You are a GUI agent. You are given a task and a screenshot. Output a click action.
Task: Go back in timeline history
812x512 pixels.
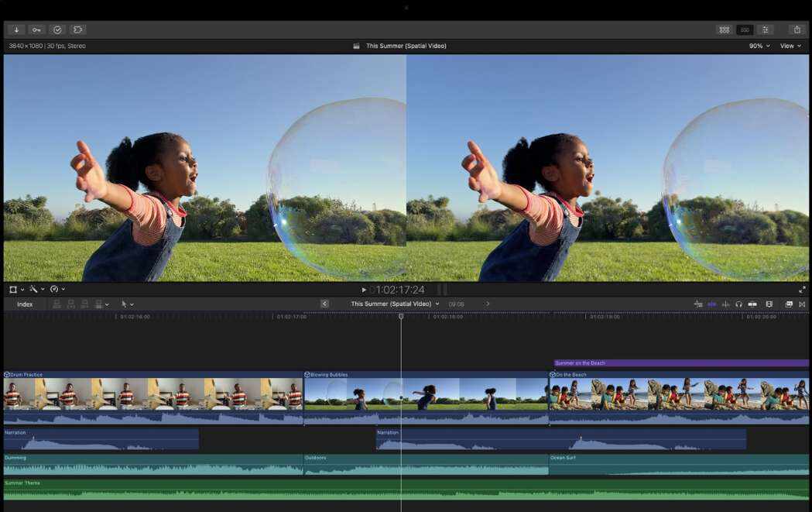point(324,304)
